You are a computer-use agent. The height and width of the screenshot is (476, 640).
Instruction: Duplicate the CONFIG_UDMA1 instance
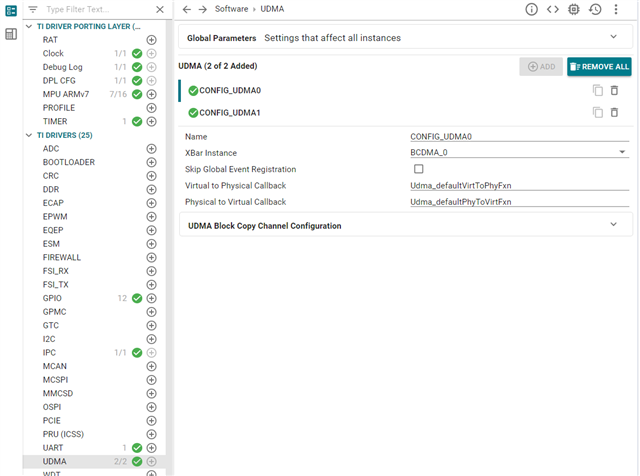(x=597, y=112)
